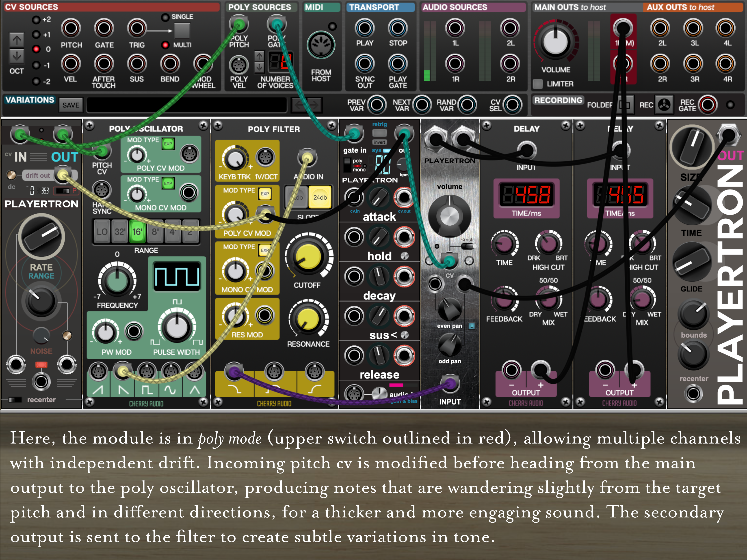Click the REC record icon button
This screenshot has height=560, width=747.
(x=664, y=105)
